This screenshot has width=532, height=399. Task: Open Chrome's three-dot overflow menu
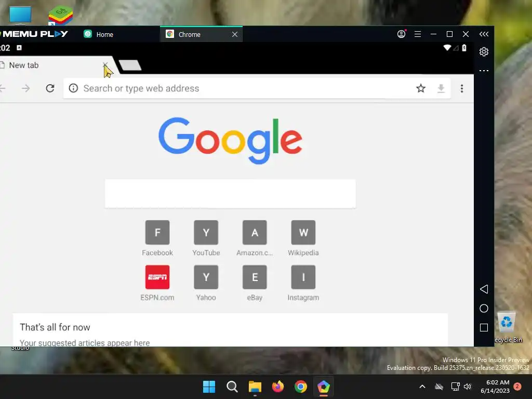[462, 88]
